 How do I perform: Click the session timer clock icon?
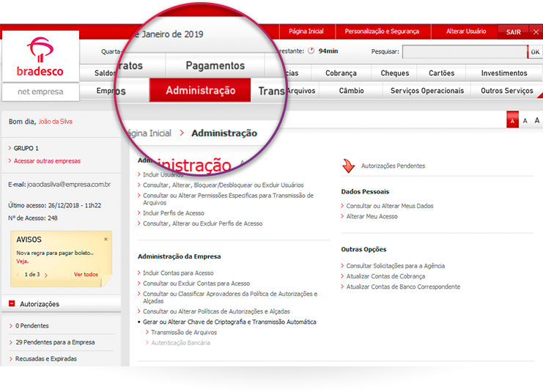point(311,51)
